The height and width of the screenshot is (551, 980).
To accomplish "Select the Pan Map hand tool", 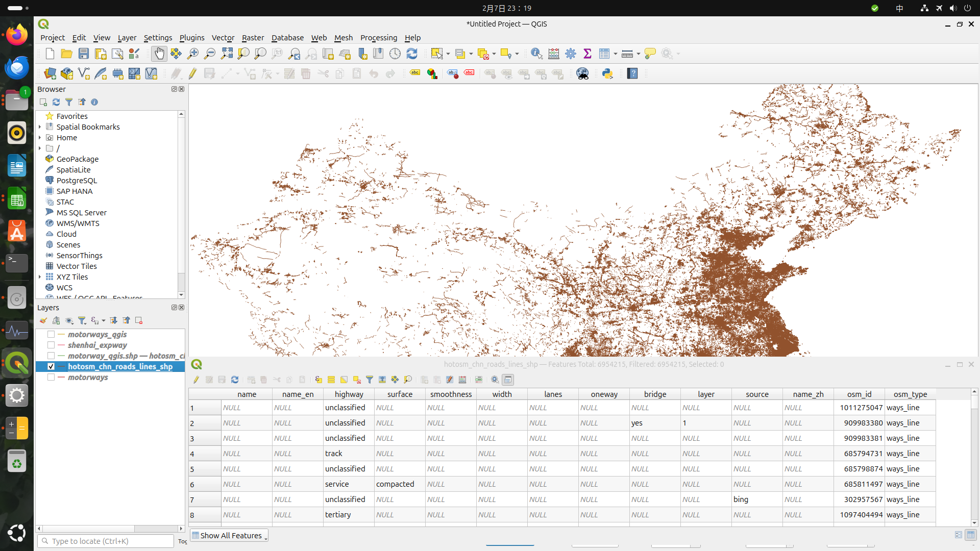I will (159, 54).
